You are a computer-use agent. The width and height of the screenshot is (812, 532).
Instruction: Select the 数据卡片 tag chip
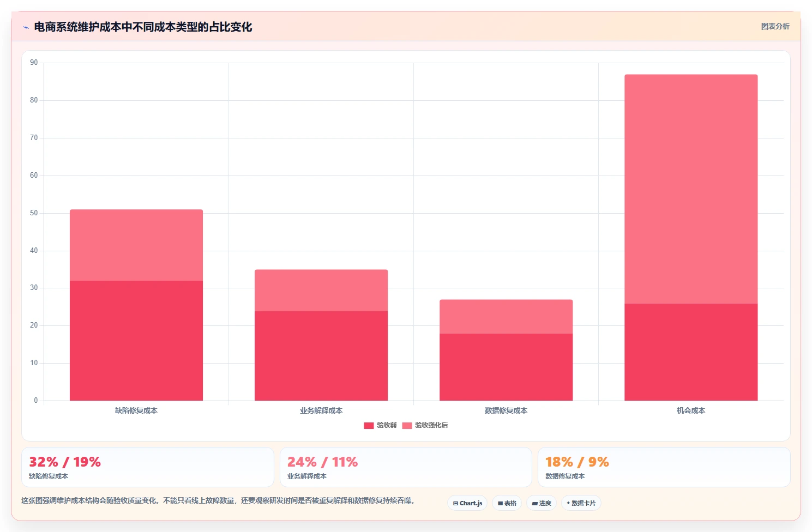[x=581, y=503]
